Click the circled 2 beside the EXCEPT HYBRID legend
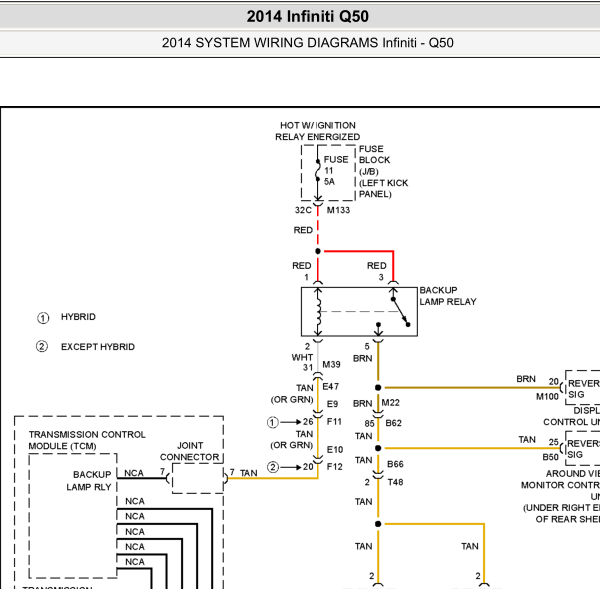Viewport: 600px width, 589px height. [x=42, y=347]
